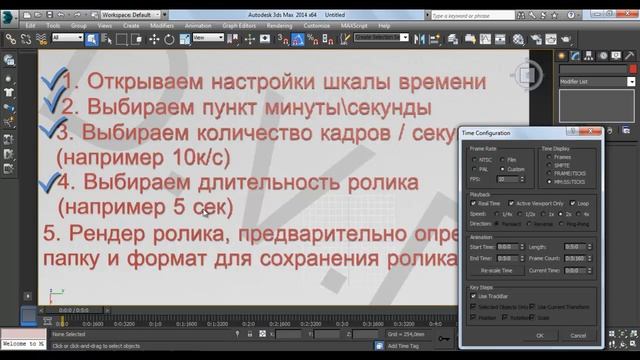
Task: Toggle 3D Snaps button
Action: tap(283, 39)
